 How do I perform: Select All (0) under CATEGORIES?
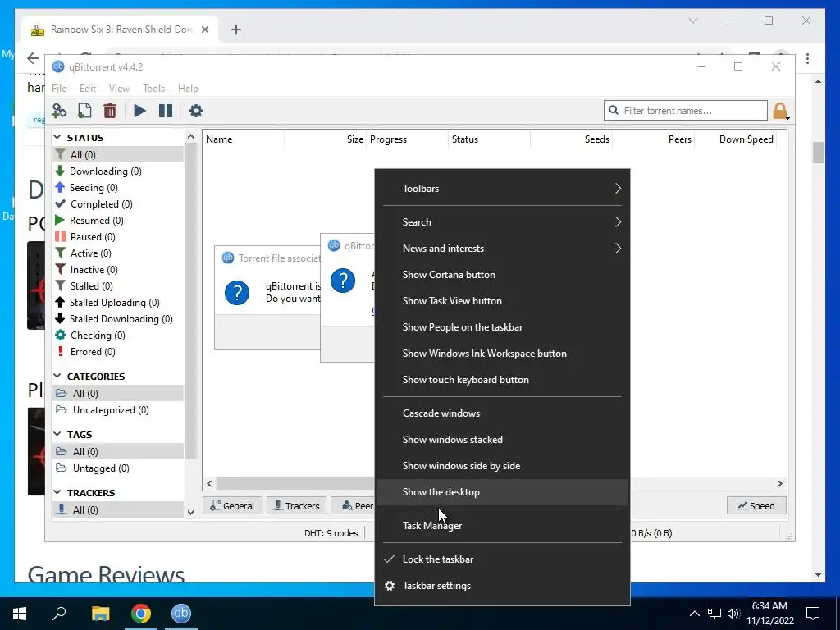point(118,393)
